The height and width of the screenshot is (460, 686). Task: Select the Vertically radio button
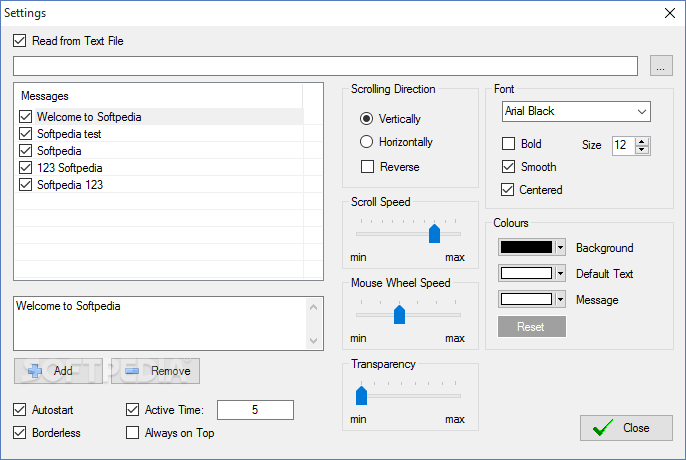tap(366, 119)
